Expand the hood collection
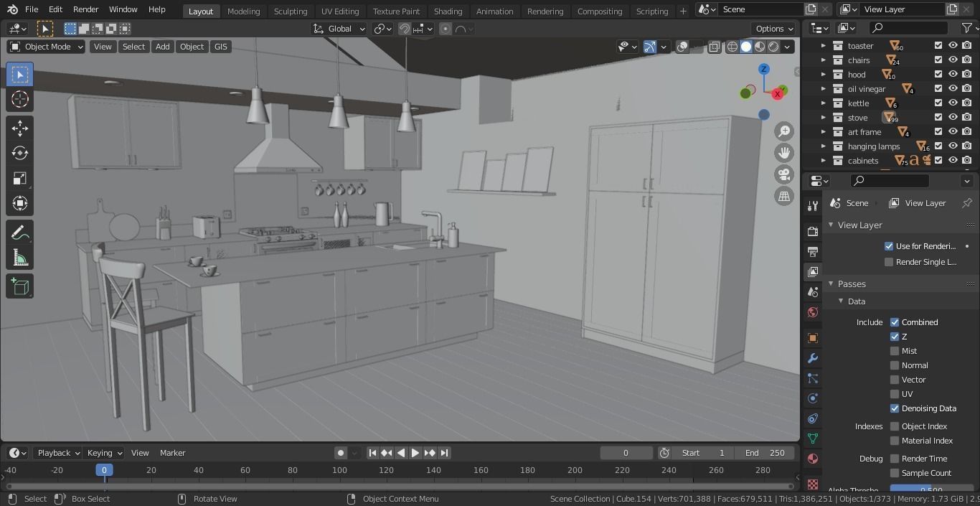The height and width of the screenshot is (506, 980). (824, 75)
